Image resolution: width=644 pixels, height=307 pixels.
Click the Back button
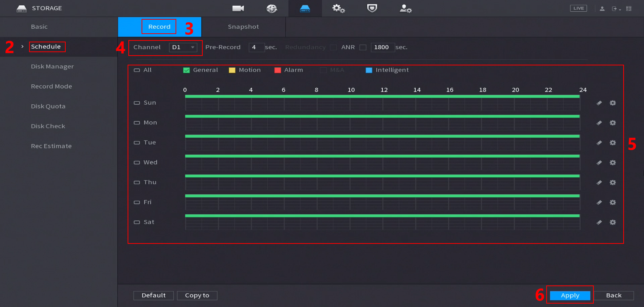pos(614,296)
